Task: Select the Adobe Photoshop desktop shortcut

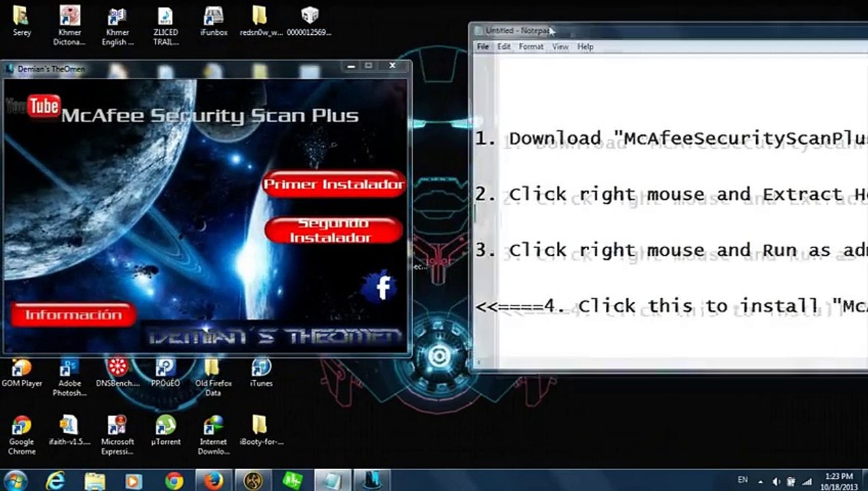Action: pos(70,377)
